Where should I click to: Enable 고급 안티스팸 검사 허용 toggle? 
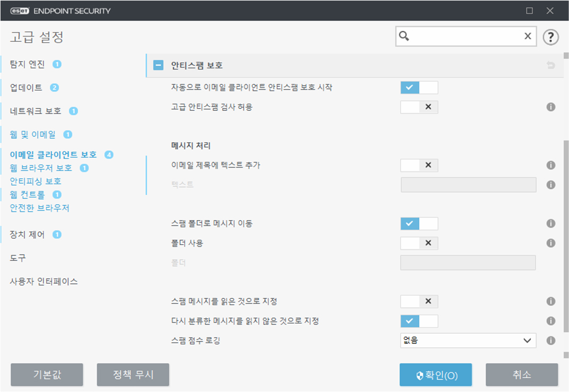pos(419,107)
